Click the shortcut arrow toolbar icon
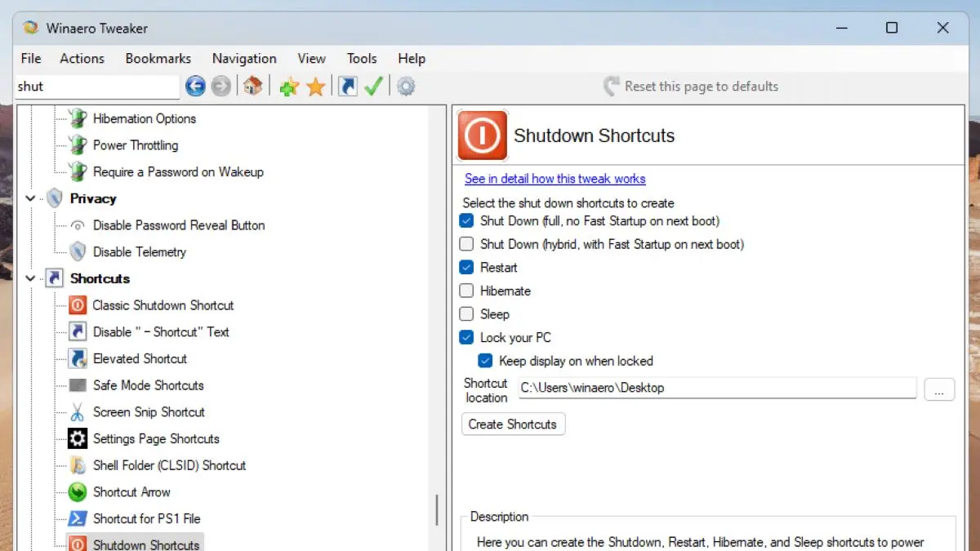 click(348, 87)
